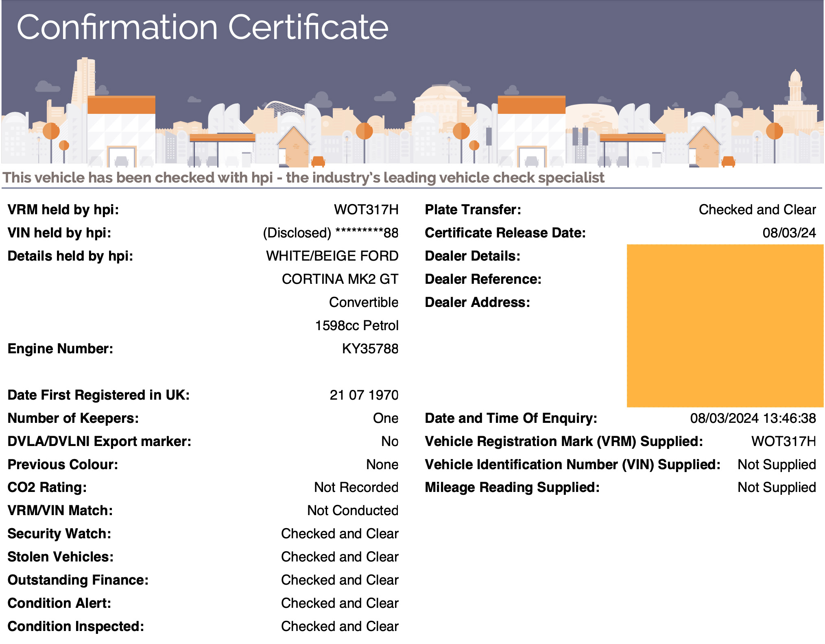Select Date First Registered in UK label
The image size is (825, 644).
pos(99,395)
